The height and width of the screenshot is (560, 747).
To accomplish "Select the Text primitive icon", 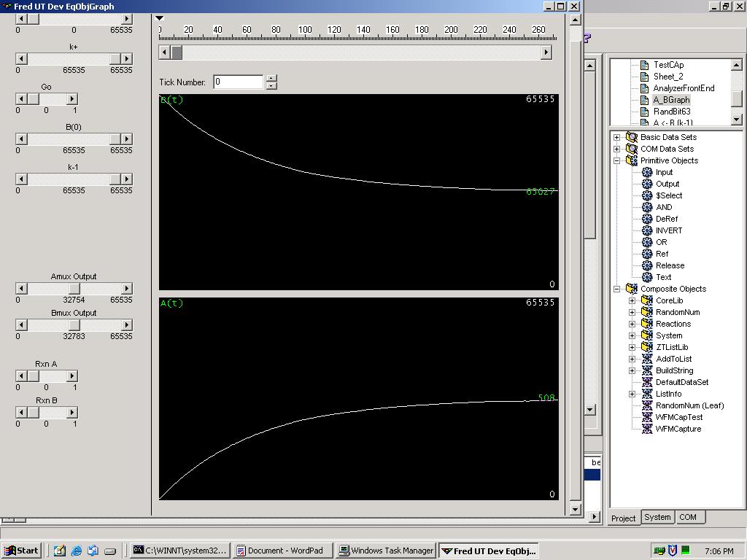I will coord(647,277).
